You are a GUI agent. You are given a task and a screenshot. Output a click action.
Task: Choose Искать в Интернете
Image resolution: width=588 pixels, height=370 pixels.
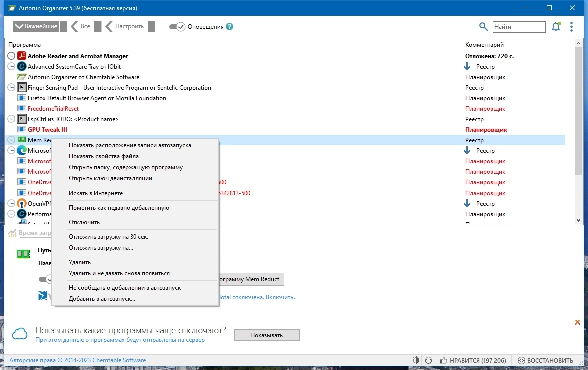tap(96, 193)
